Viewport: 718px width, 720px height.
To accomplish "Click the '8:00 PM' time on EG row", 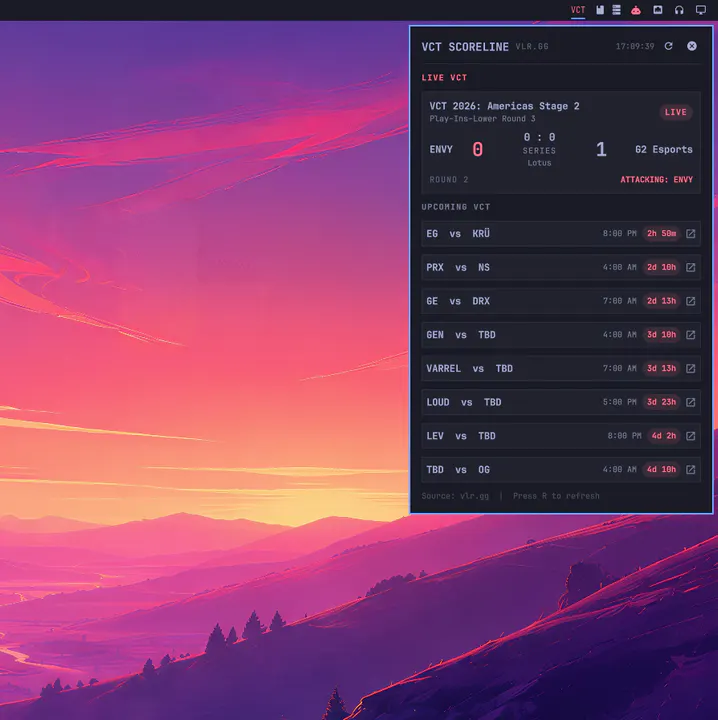I will point(619,234).
